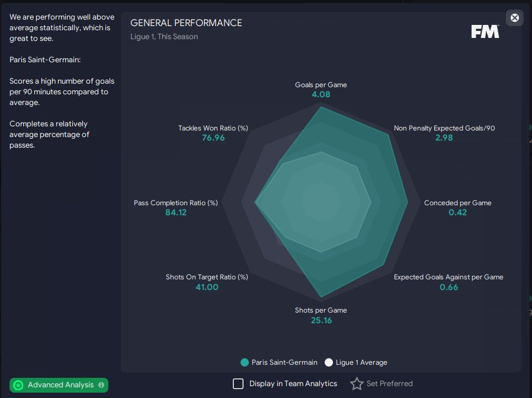Click the Paris Saint-Germain: heading in summary
This screenshot has height=398, width=532.
coord(45,60)
